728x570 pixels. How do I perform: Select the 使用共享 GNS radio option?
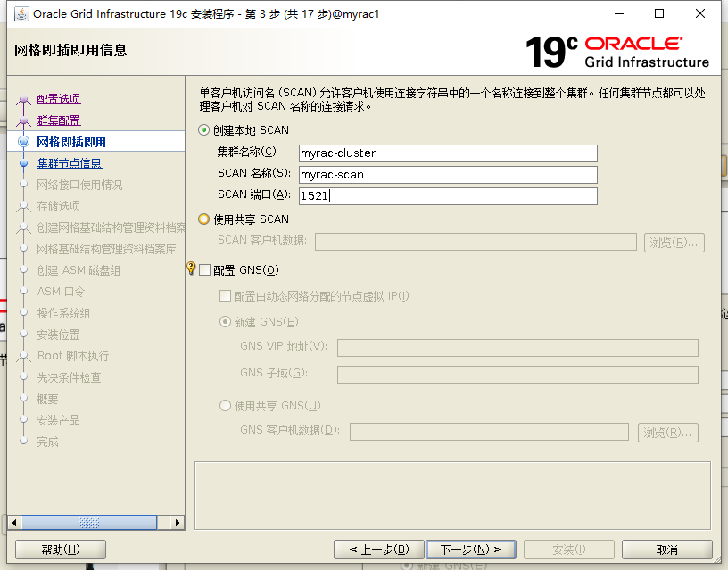(225, 406)
